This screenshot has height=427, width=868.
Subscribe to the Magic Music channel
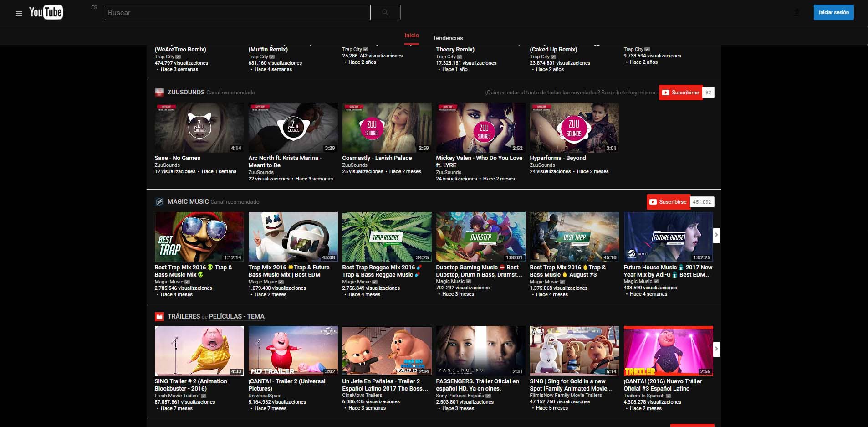(668, 202)
